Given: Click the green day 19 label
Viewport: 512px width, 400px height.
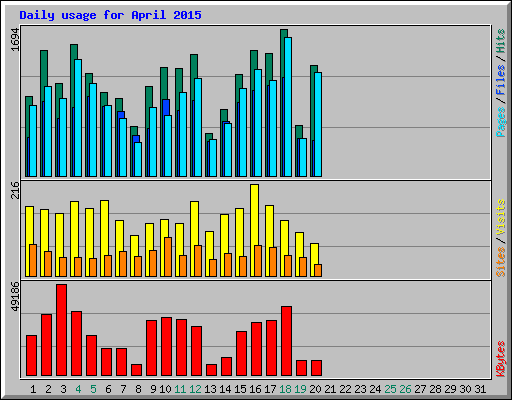Looking at the screenshot, I should 300,389.
